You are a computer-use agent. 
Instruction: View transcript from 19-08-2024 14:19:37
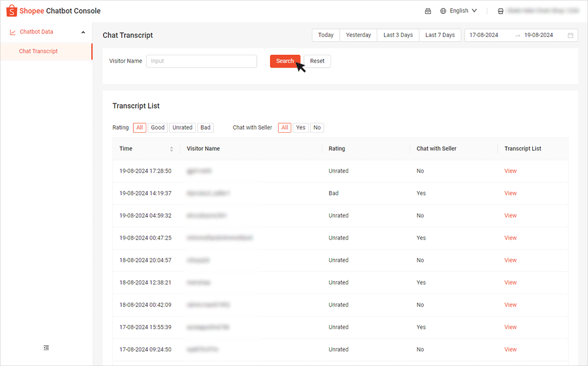click(510, 193)
